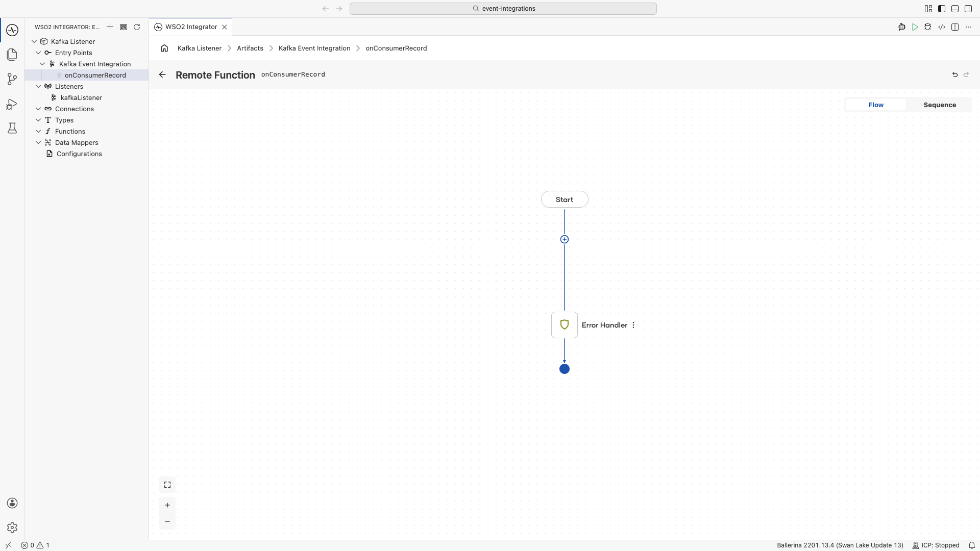The image size is (980, 551).
Task: Open the notifications bell
Action: coord(972,545)
